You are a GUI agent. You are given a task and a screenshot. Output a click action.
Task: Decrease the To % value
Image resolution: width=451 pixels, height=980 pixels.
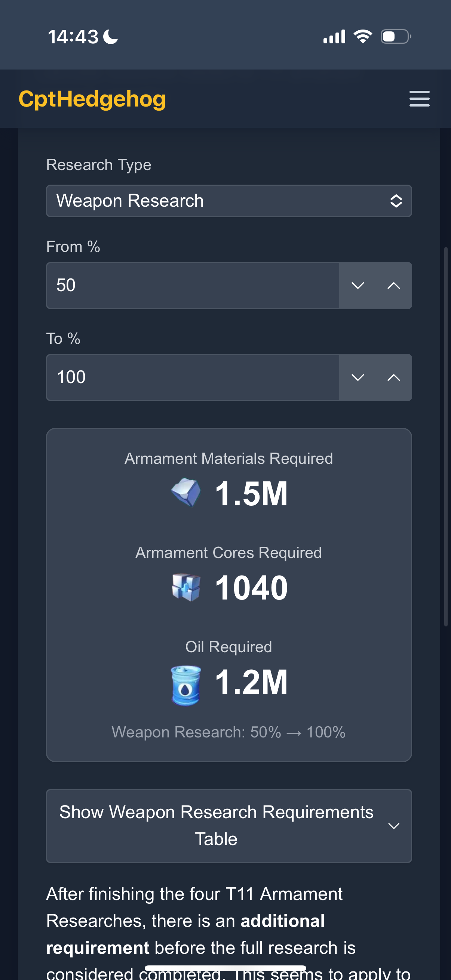[358, 377]
